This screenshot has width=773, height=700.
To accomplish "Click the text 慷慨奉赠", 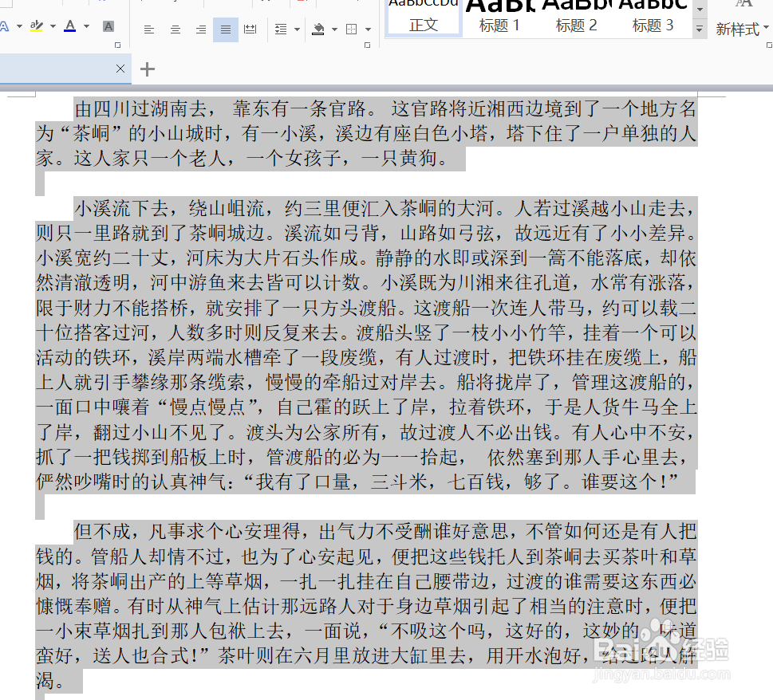I will coord(73,605).
